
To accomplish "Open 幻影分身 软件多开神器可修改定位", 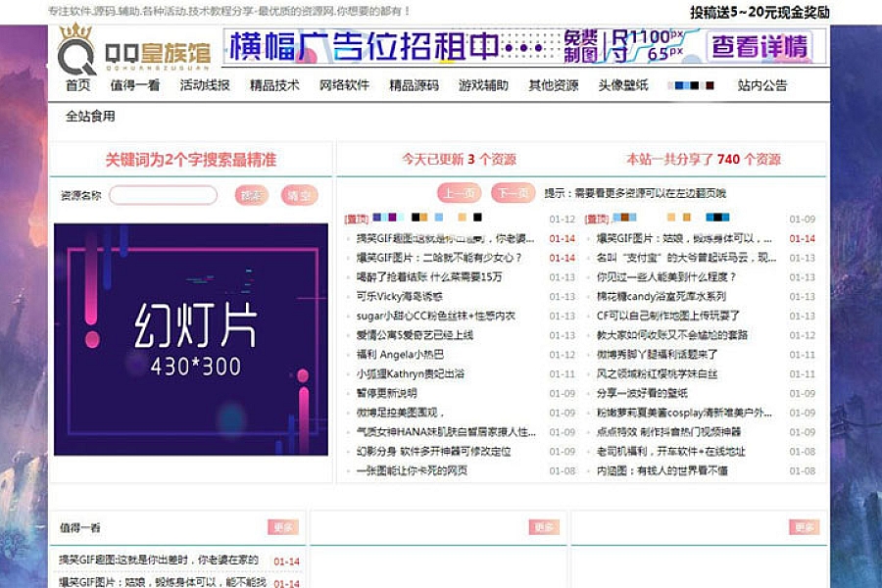I will [x=434, y=451].
